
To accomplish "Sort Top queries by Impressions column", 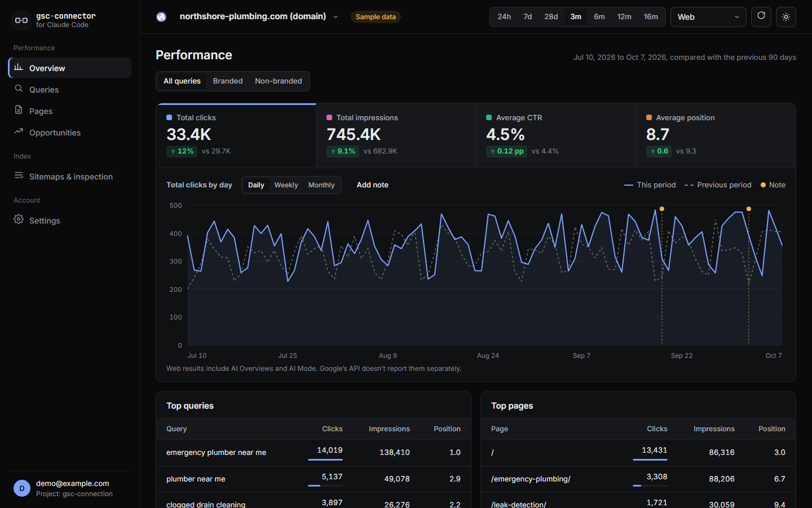I will [389, 429].
